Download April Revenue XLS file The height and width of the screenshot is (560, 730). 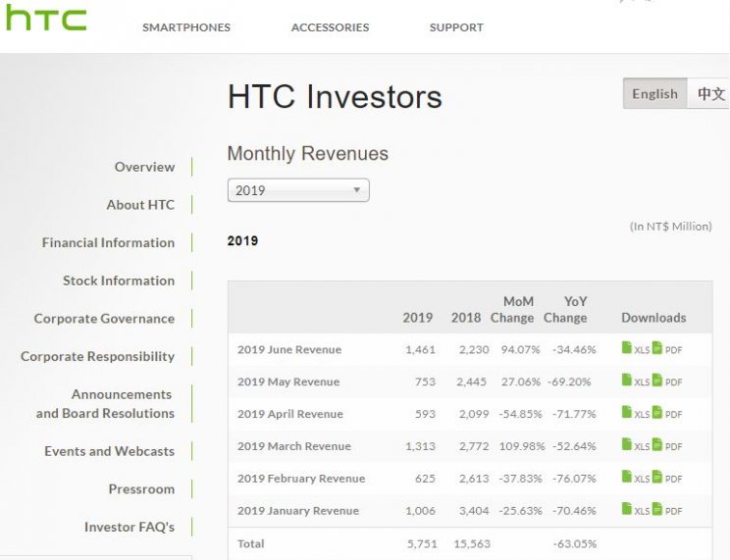coord(636,413)
